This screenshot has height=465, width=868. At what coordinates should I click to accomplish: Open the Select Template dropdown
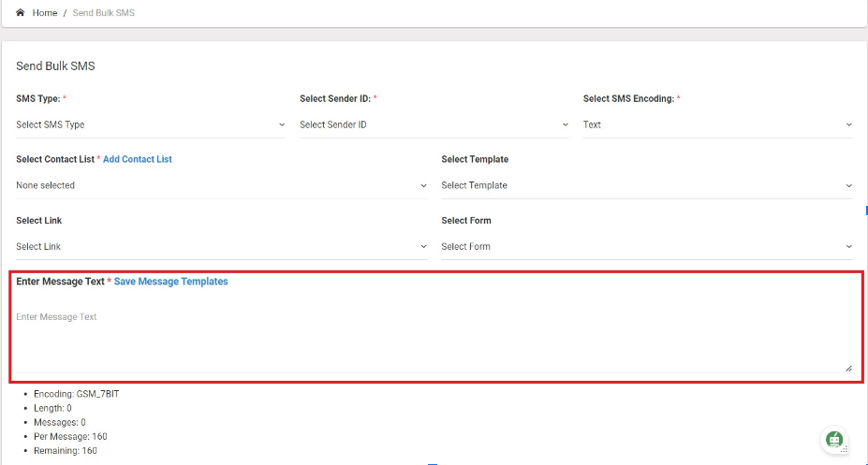click(x=647, y=186)
